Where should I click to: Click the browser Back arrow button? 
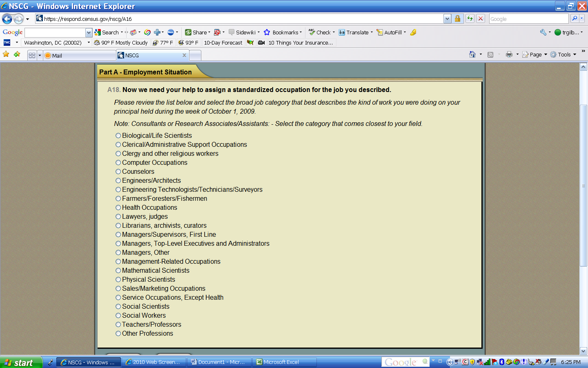7,19
